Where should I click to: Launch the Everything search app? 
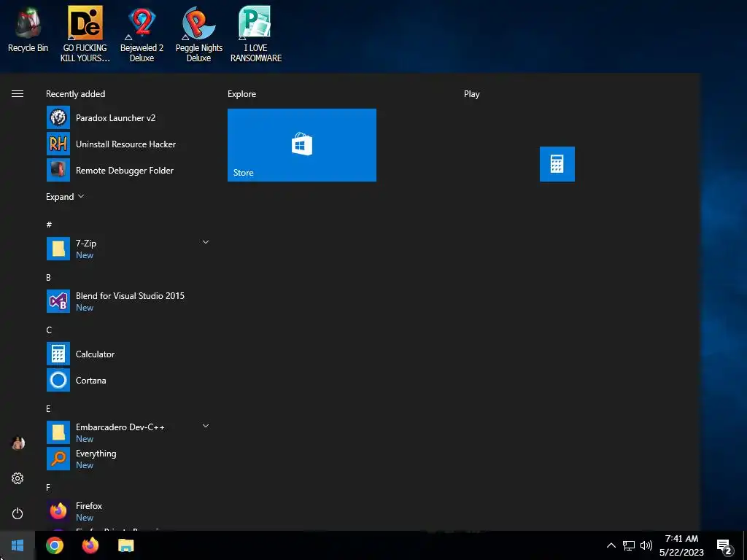click(128, 459)
